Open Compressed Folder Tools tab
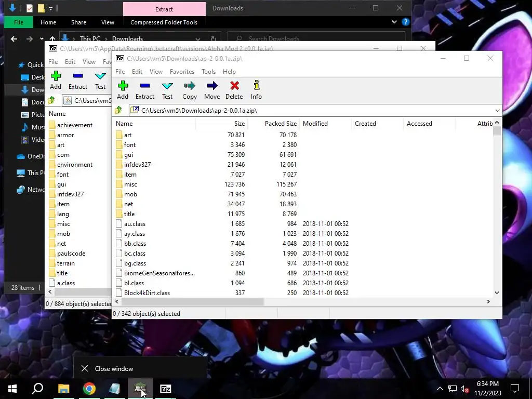 [164, 22]
